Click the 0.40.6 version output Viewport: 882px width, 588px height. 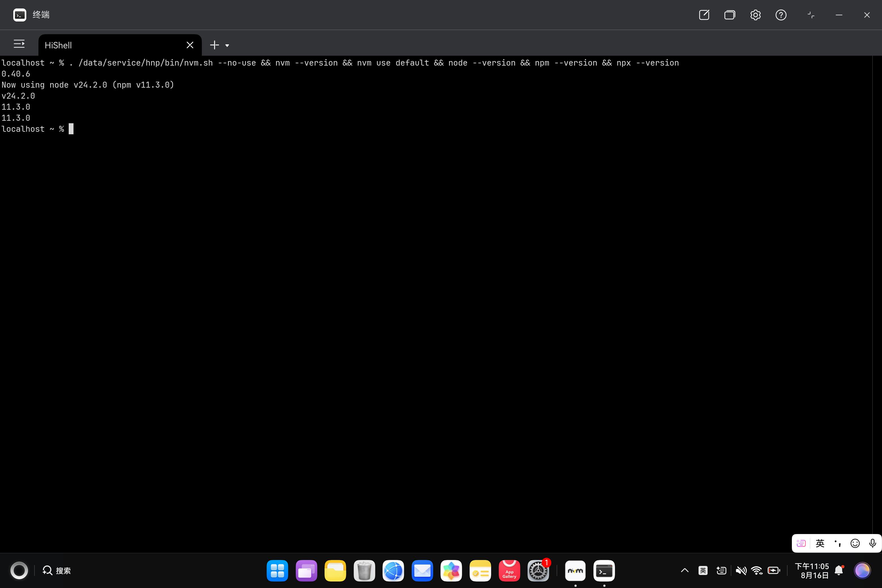click(16, 74)
